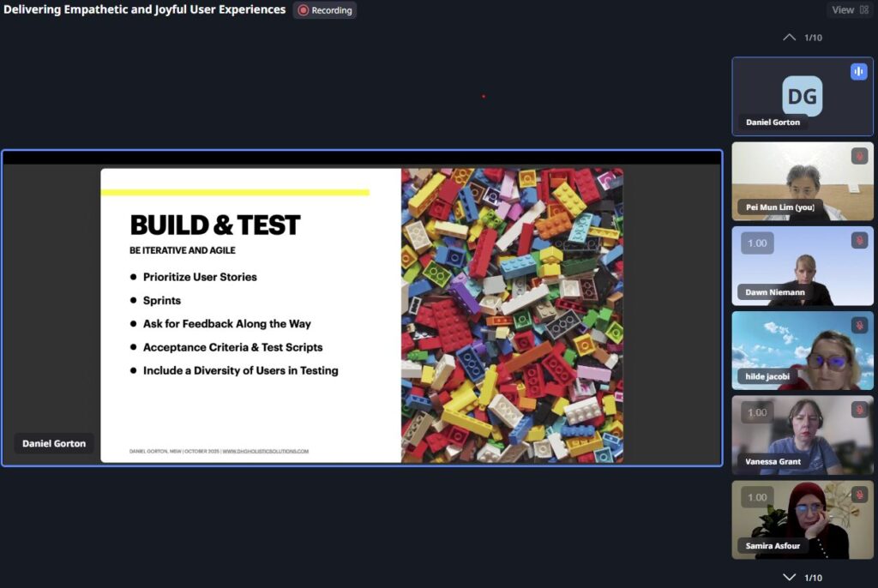Toggle the 1.00 badge on Samira Asfour's video
878x588 pixels.
coord(757,497)
